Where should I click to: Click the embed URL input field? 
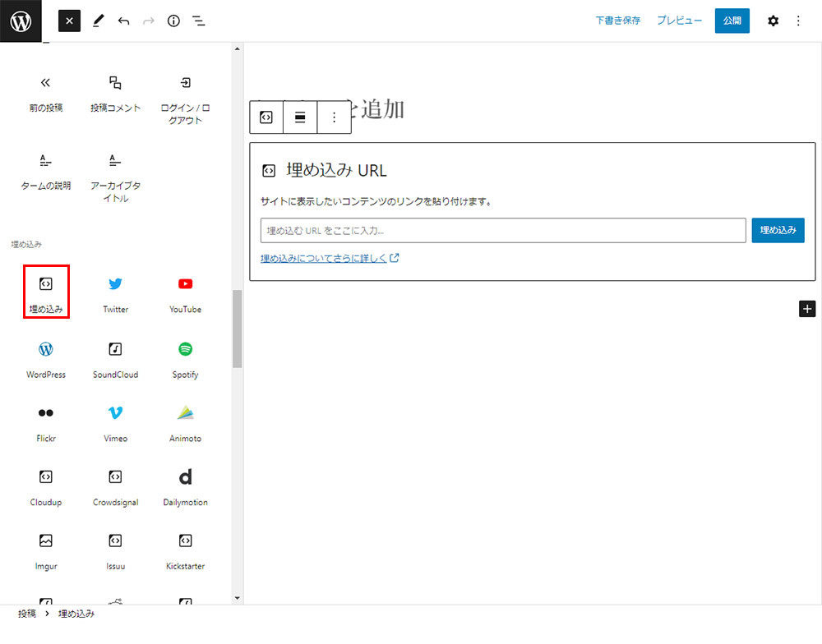(x=503, y=231)
